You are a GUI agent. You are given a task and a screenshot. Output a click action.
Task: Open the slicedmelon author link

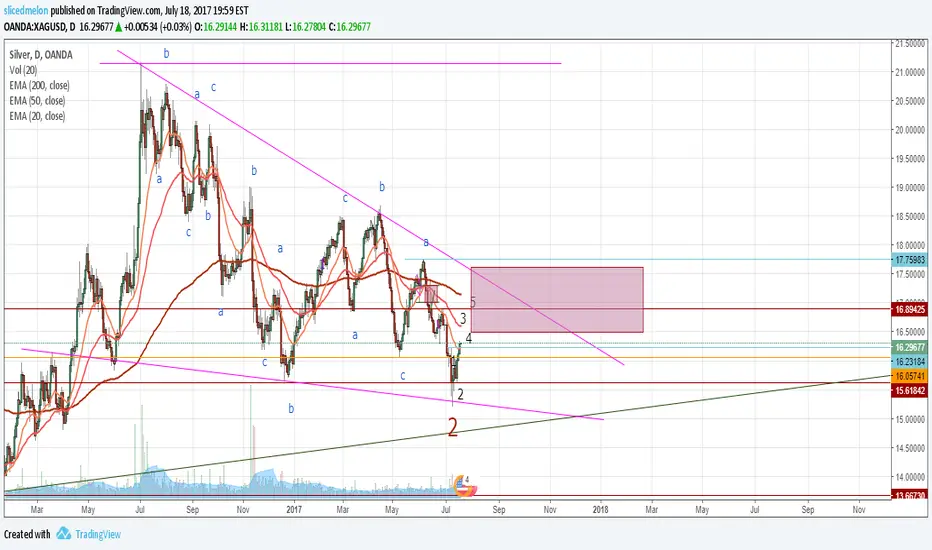26,11
